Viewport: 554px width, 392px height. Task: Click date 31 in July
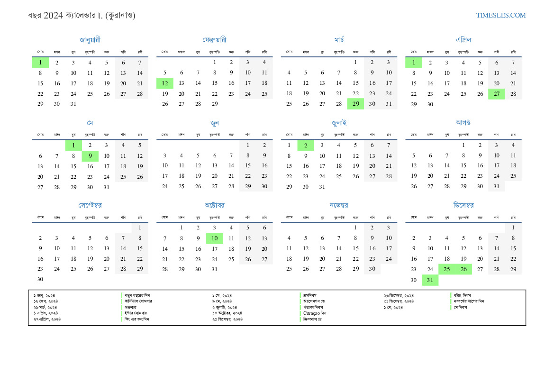(x=322, y=187)
